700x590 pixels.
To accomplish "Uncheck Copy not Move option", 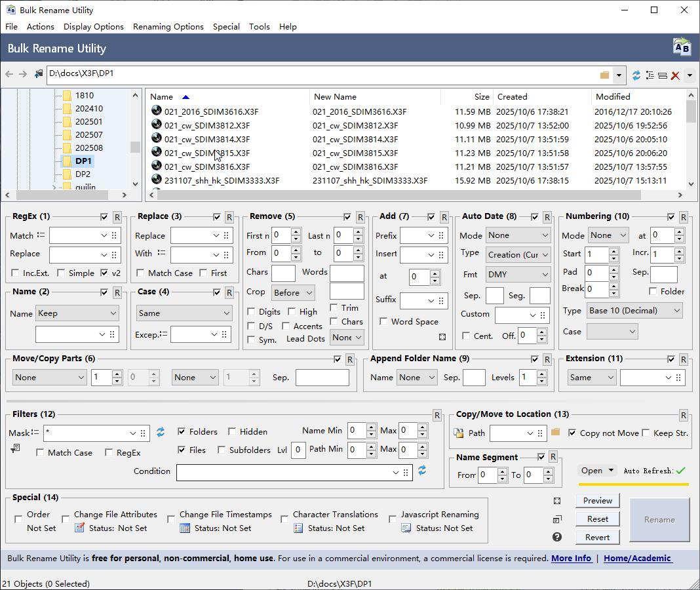I will coord(572,433).
